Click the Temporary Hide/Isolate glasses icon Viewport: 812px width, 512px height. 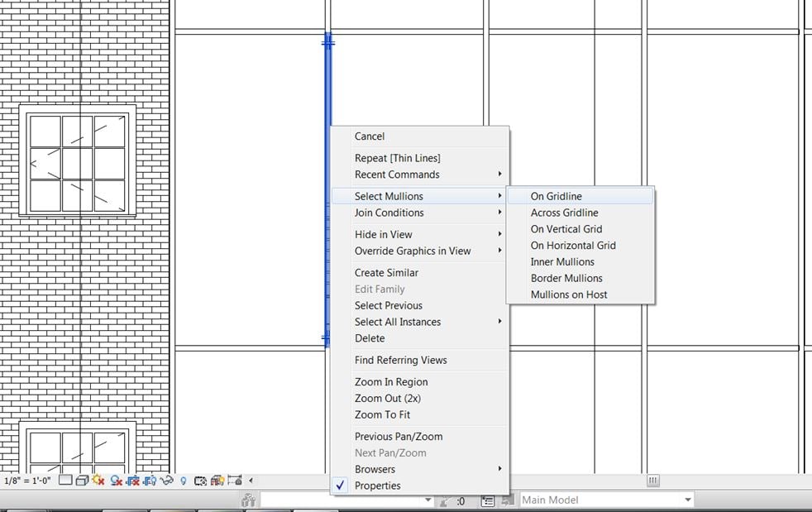click(x=165, y=479)
